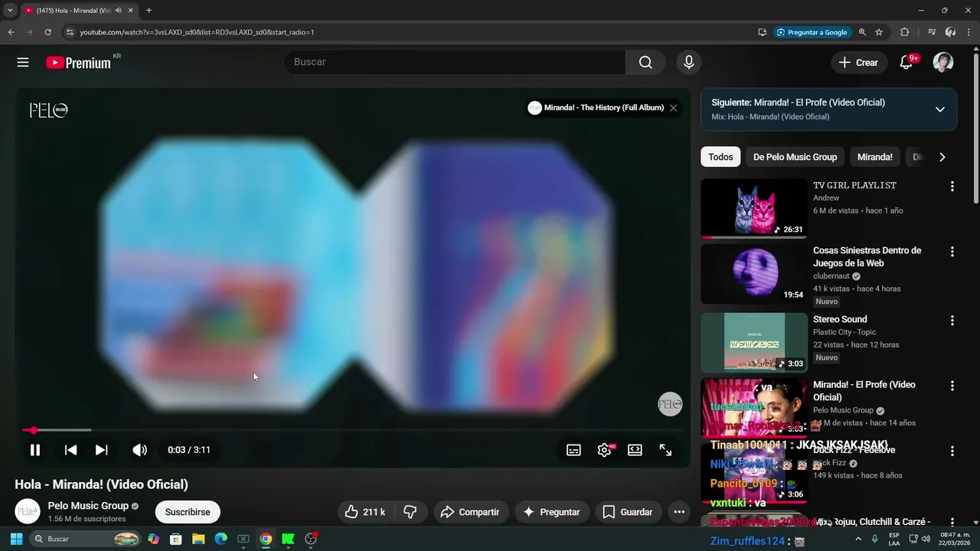The image size is (980, 551).
Task: Seek along the video progress bar
Action: [353, 430]
